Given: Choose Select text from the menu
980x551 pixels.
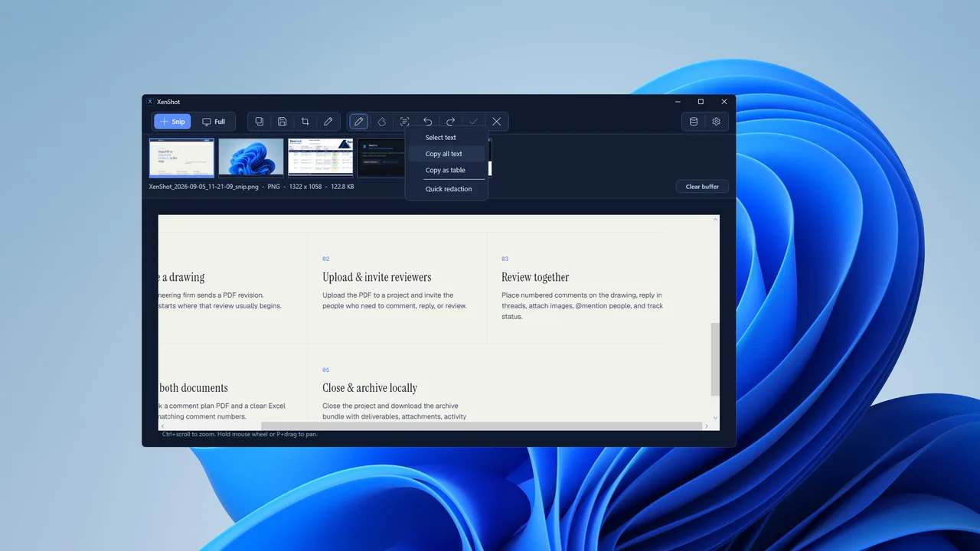Looking at the screenshot, I should [446, 138].
